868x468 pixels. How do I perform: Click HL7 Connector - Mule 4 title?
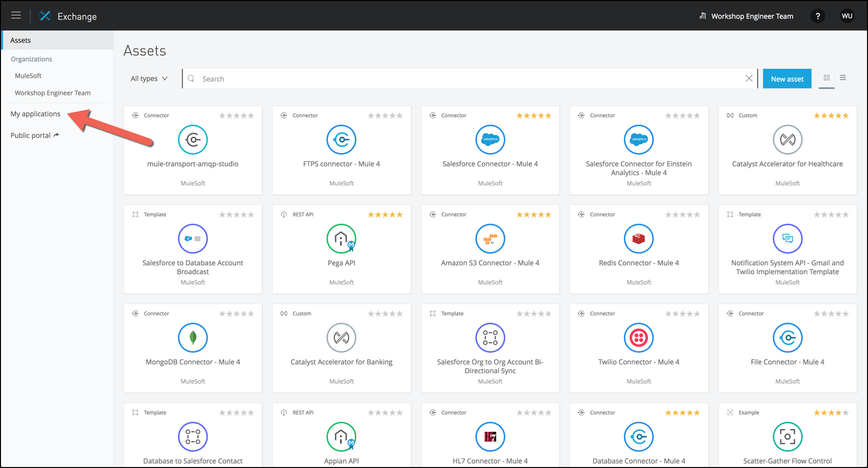pos(490,461)
